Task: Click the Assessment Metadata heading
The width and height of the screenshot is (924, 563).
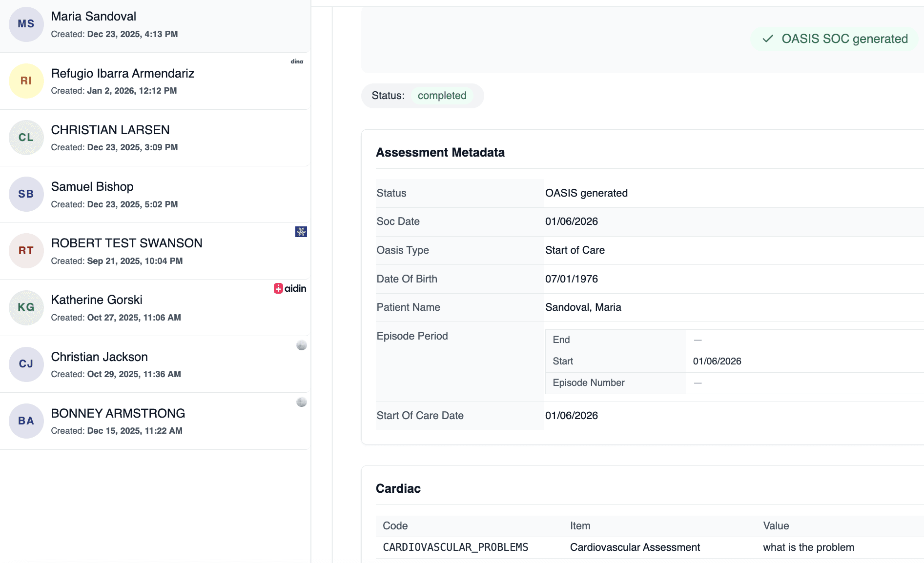Action: click(x=440, y=153)
